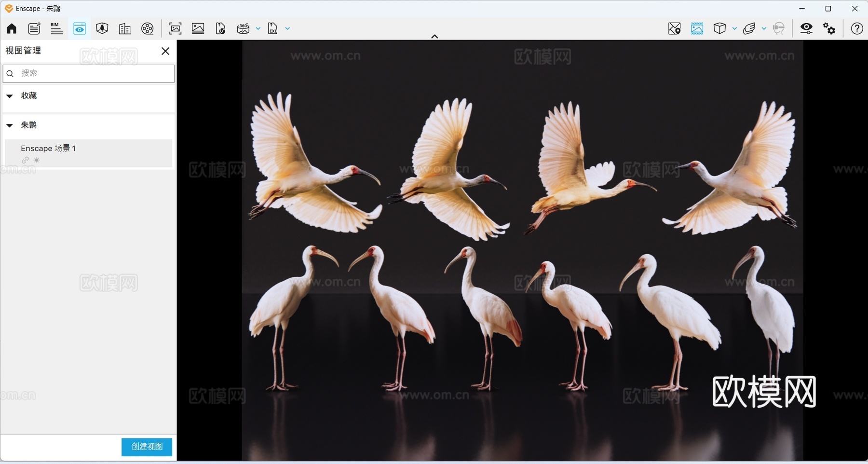Take a screenshot with the capture icon
Screen dimensions: 868x464
point(176,28)
